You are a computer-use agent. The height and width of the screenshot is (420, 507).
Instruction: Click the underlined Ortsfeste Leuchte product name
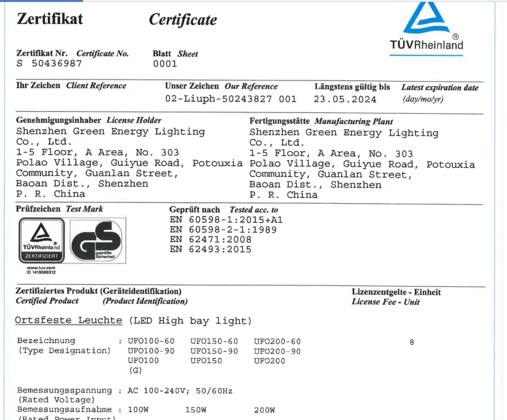(69, 321)
